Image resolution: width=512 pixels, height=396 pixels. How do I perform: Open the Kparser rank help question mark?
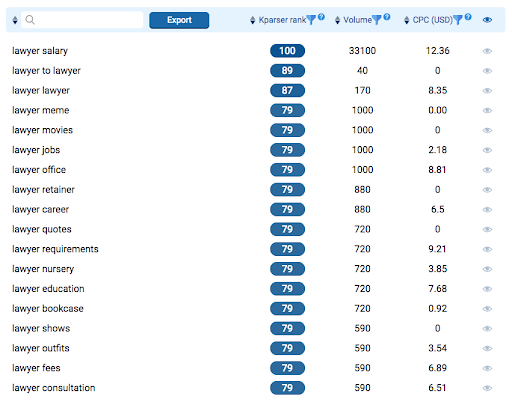point(321,17)
